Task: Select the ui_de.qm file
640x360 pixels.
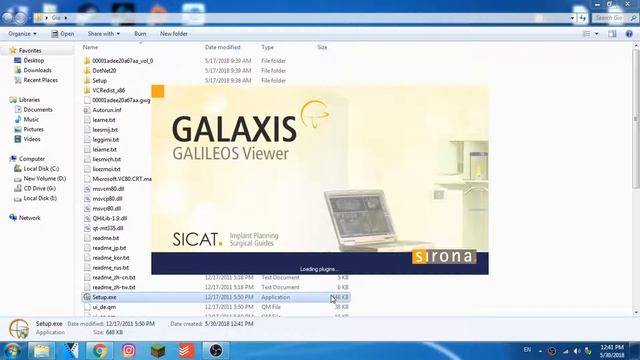Action: 104,307
